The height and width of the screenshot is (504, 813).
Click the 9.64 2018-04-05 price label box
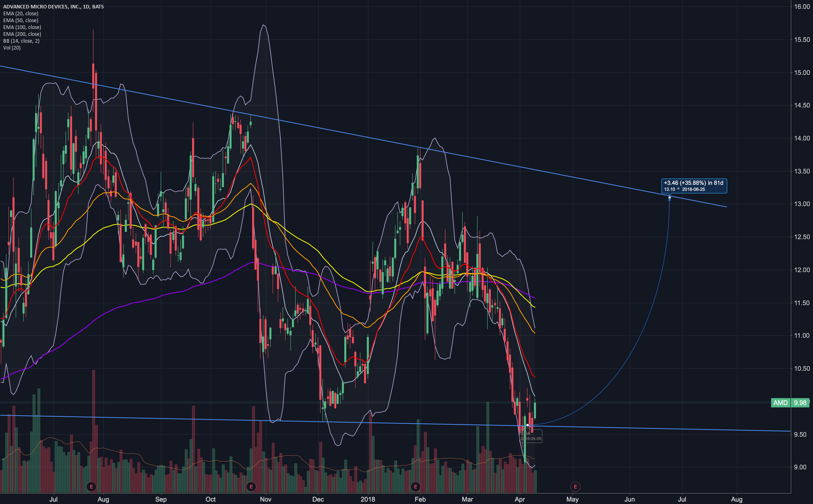click(x=531, y=436)
